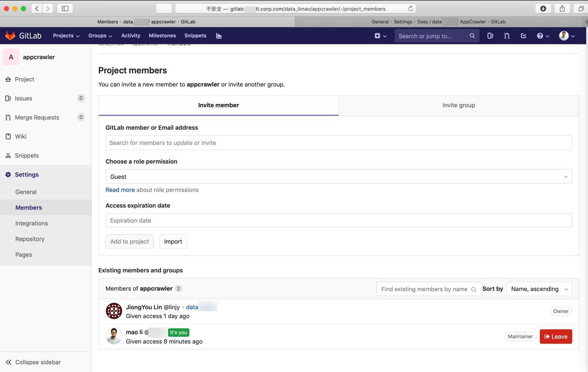
Task: Open the instance statistics chart icon
Action: [x=219, y=36]
